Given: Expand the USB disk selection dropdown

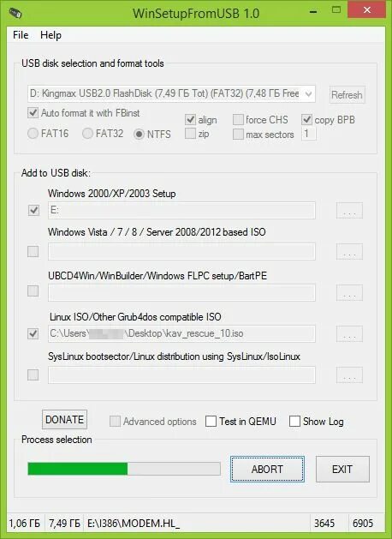Looking at the screenshot, I should click(x=308, y=93).
